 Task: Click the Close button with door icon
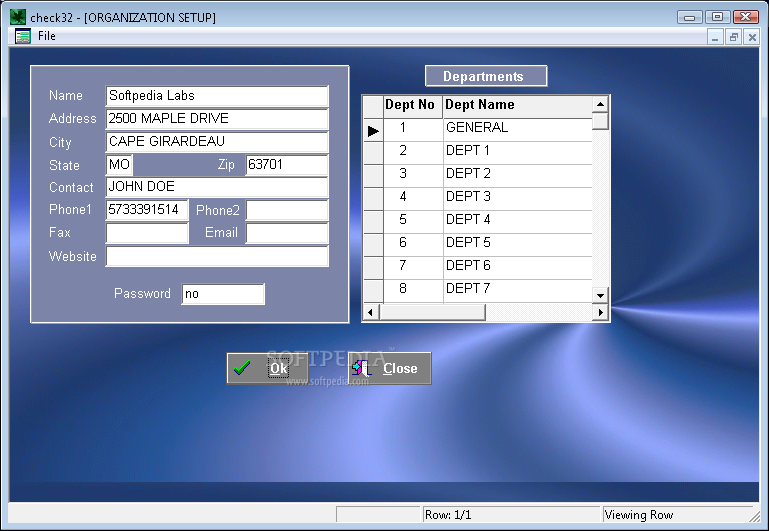click(390, 368)
